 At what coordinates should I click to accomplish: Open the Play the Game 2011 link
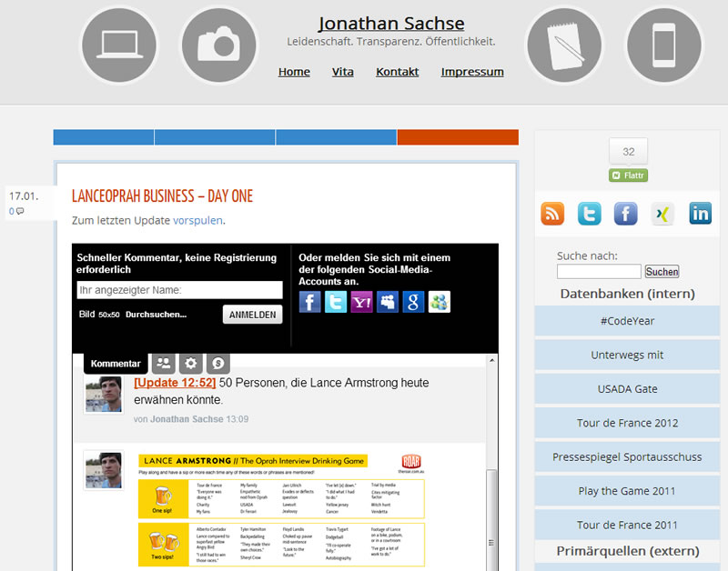click(627, 491)
